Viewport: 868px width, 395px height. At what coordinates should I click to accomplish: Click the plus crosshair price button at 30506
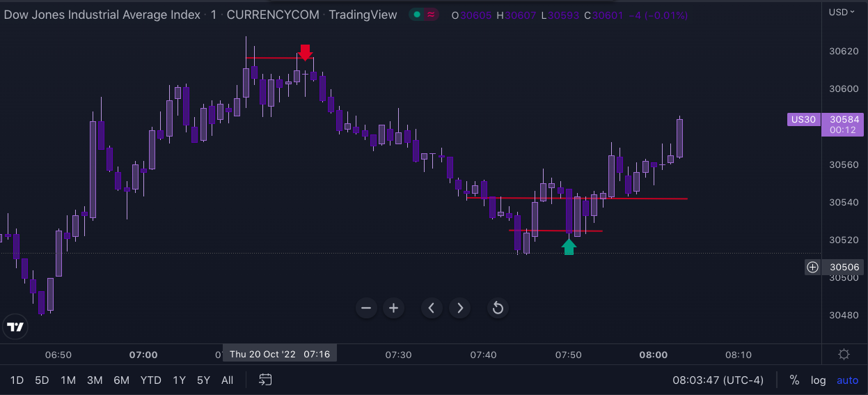(x=812, y=267)
